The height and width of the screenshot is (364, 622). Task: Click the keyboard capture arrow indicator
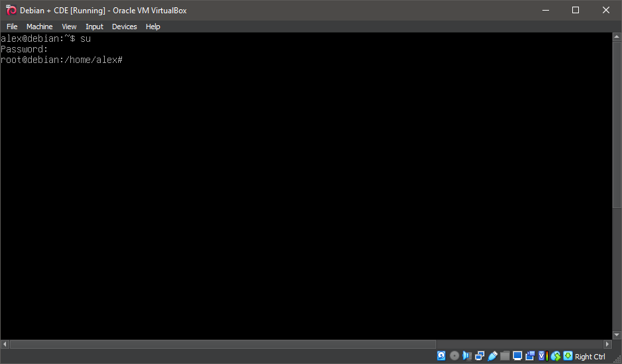(x=568, y=356)
